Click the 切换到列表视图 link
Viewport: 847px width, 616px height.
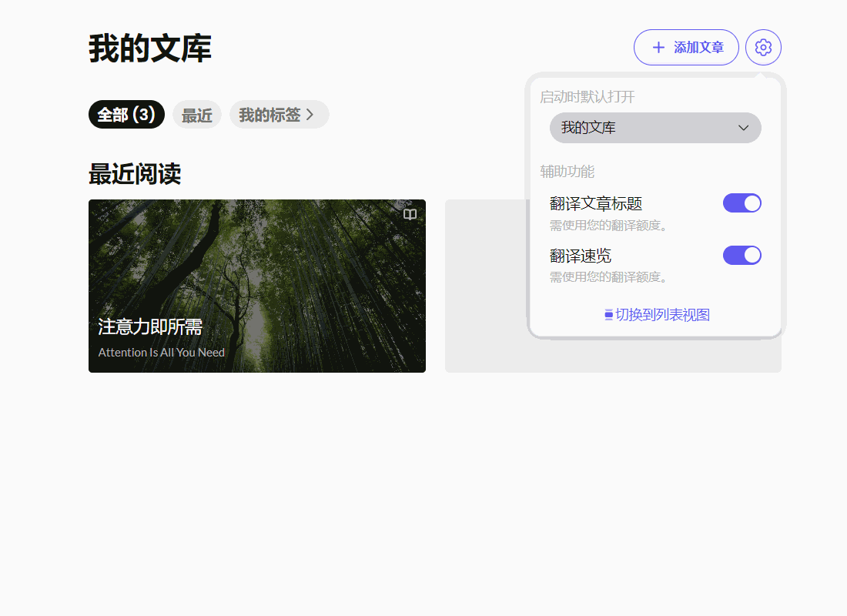tap(662, 315)
